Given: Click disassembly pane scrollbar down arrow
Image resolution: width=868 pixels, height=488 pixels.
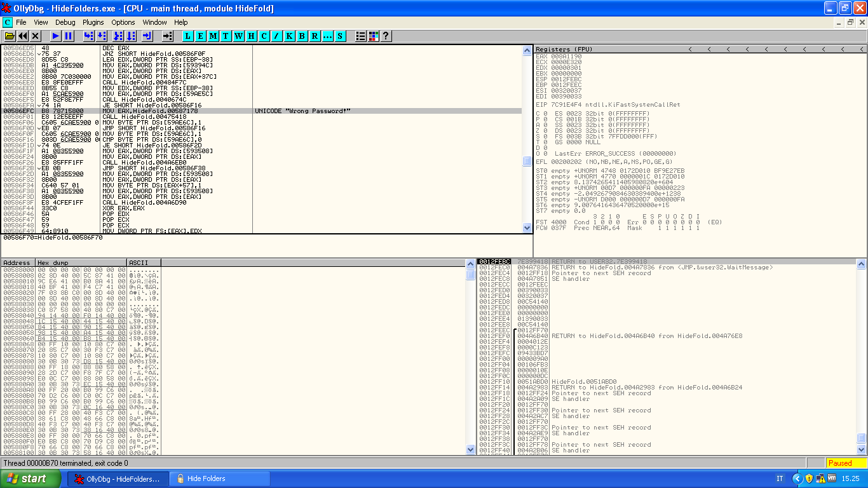Looking at the screenshot, I should point(527,227).
